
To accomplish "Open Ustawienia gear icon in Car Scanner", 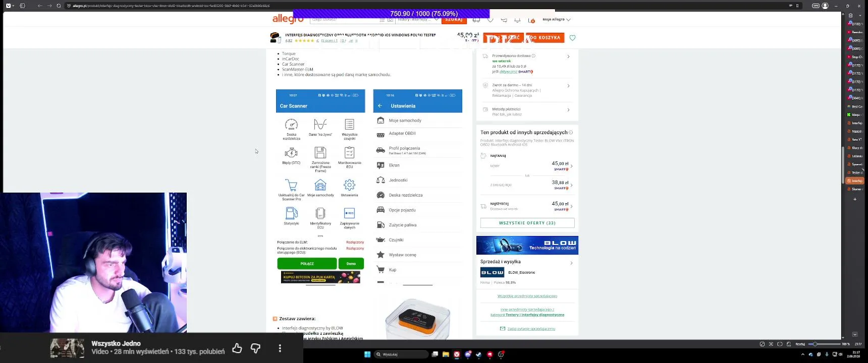I will pos(349,185).
